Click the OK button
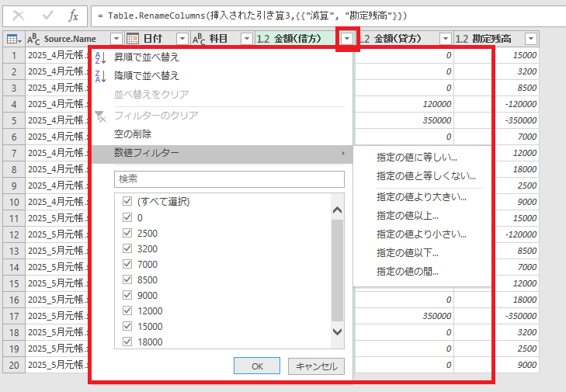 coord(257,366)
